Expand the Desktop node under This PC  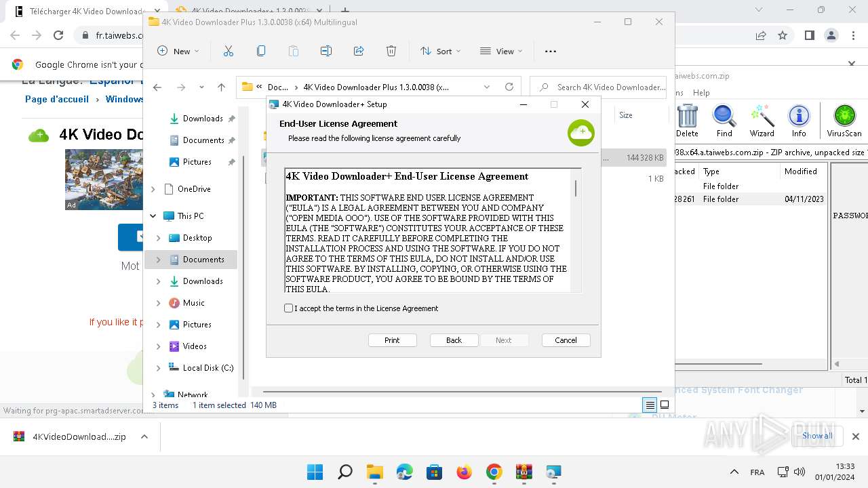point(159,238)
